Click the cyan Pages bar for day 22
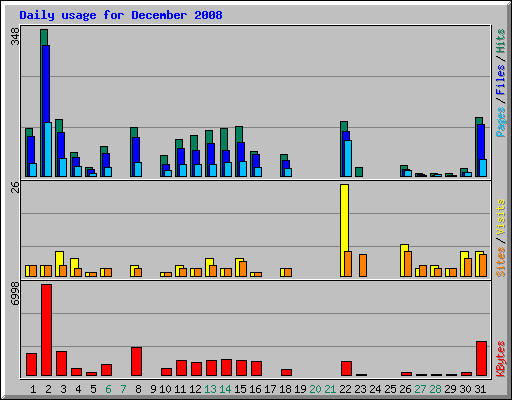This screenshot has height=400, width=512. click(348, 159)
